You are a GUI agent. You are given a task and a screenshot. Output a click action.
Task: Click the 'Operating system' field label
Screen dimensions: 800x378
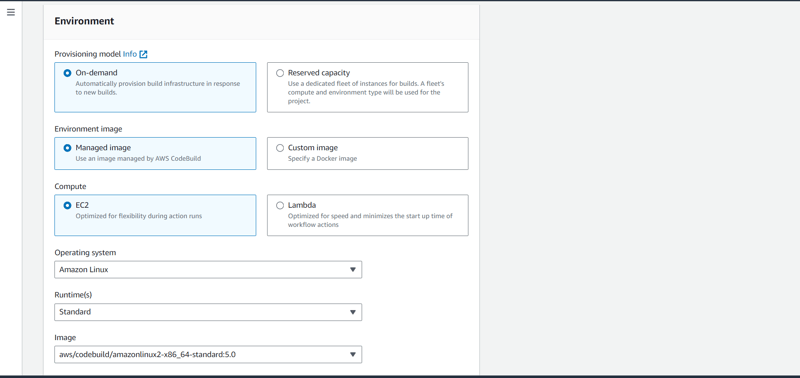(x=85, y=253)
